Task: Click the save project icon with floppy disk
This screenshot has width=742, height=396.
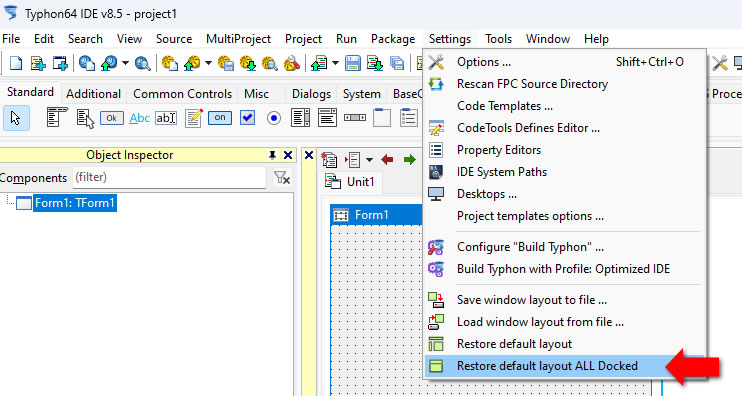Action: [226, 62]
